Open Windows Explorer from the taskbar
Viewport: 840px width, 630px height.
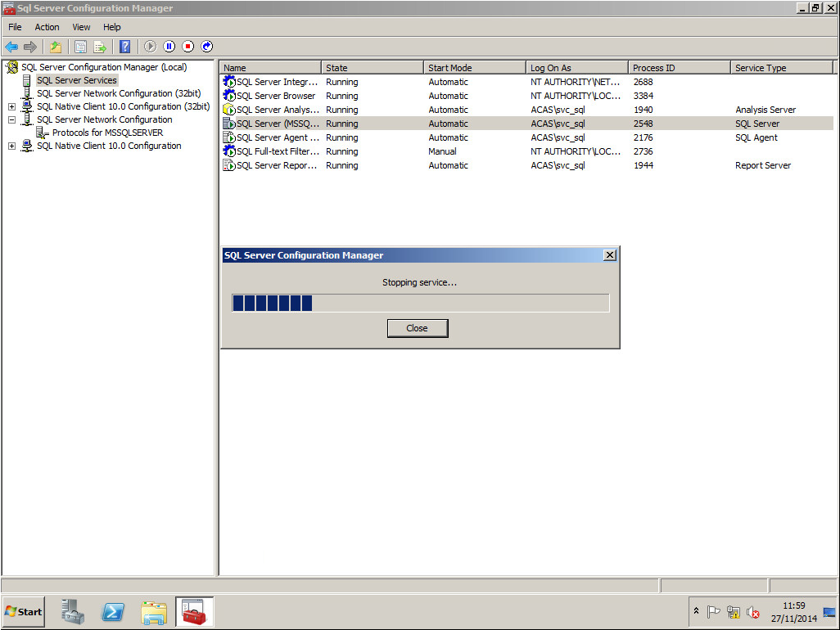pyautogui.click(x=154, y=612)
